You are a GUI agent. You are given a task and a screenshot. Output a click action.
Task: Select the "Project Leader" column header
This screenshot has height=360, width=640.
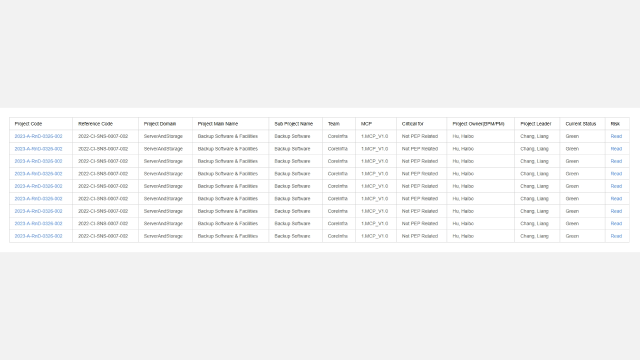point(537,124)
